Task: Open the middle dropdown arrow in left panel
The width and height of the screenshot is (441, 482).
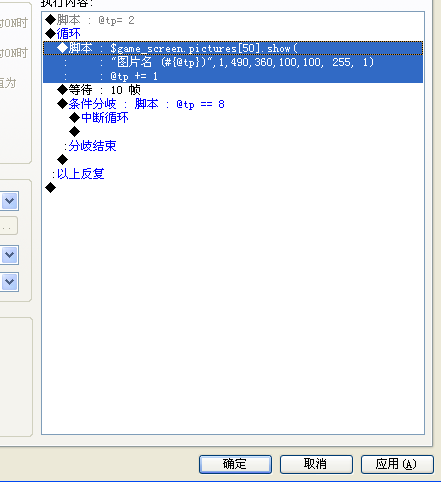Action: (10, 255)
